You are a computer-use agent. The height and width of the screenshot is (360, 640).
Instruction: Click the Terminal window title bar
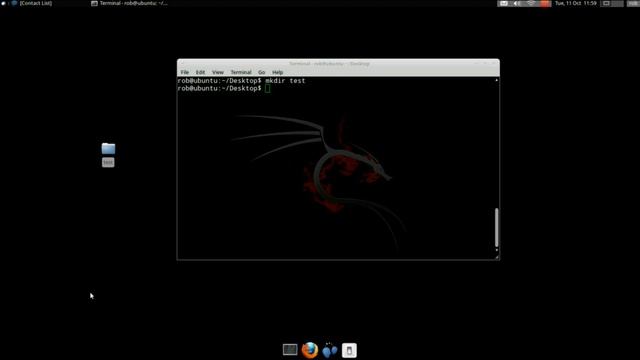(x=338, y=64)
